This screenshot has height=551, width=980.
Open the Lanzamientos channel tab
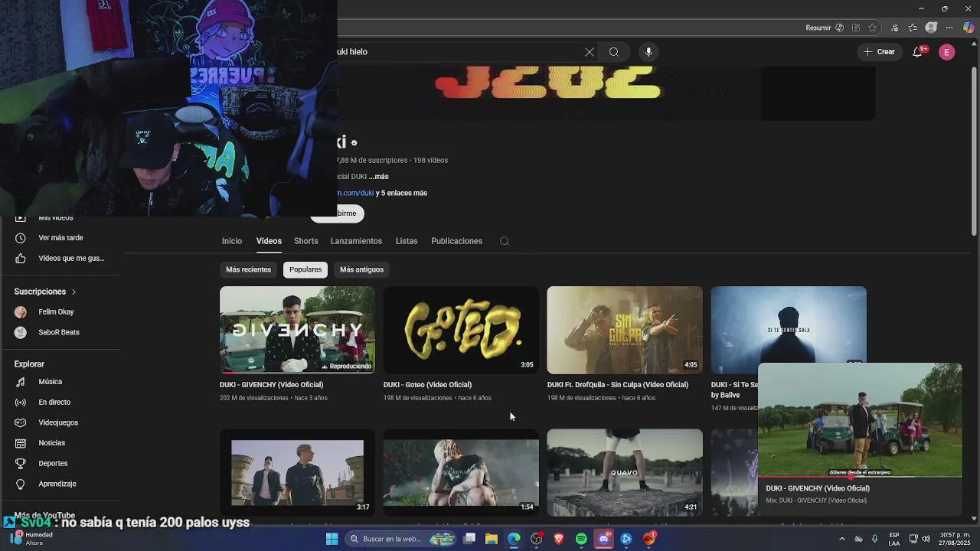(x=356, y=241)
